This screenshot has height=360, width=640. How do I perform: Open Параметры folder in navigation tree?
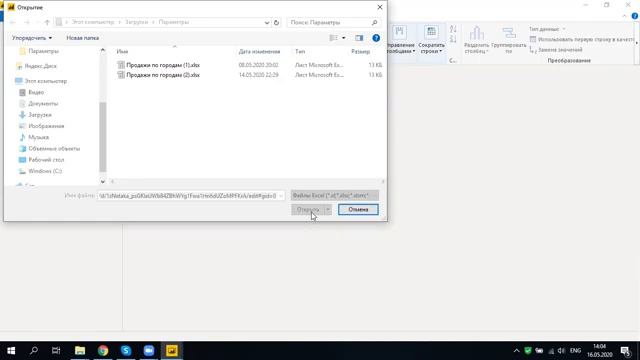[43, 51]
